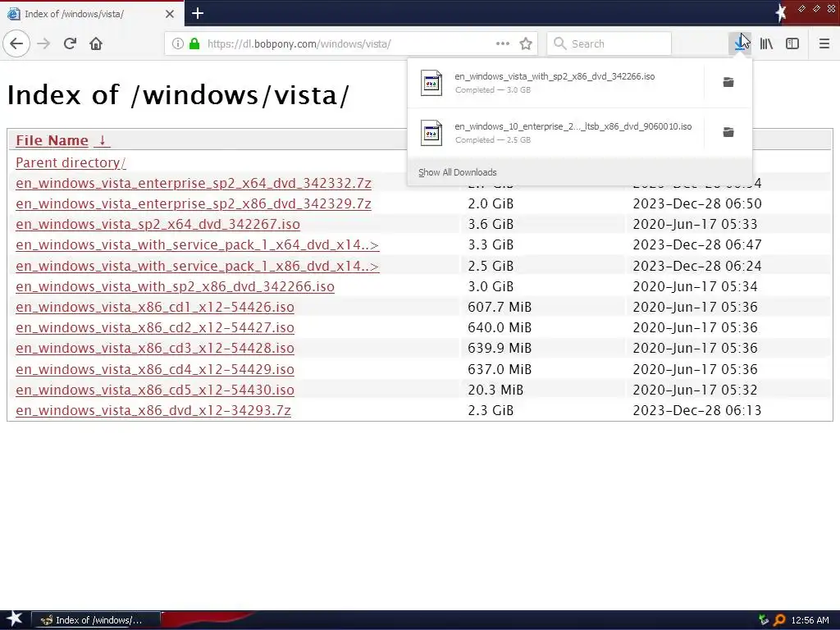Toggle the downloads panel arrow button

(x=740, y=44)
